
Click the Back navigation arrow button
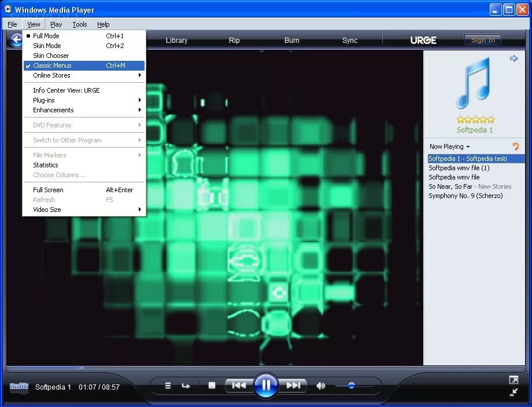coord(17,40)
